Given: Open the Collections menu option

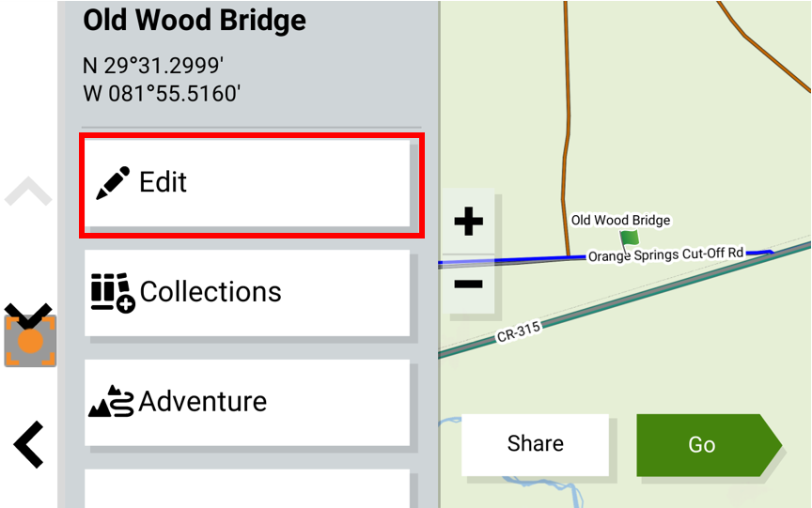Looking at the screenshot, I should point(247,293).
